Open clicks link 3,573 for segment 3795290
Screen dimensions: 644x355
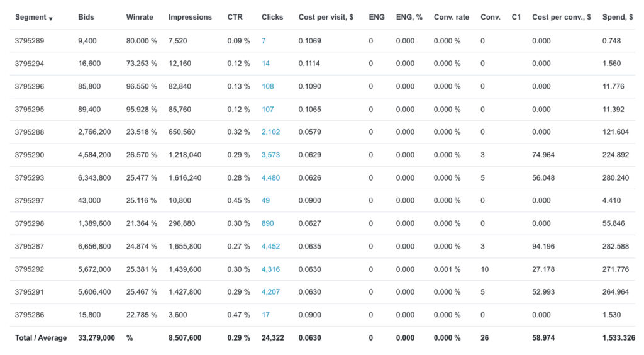point(270,155)
